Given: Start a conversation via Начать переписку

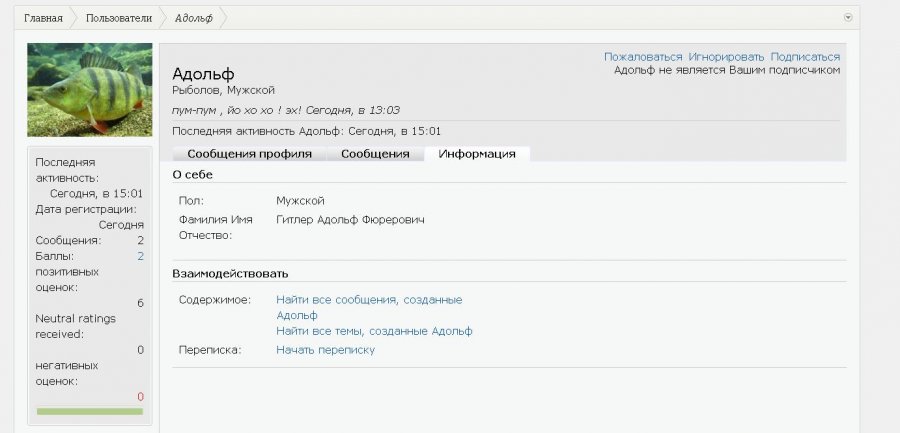Looking at the screenshot, I should [x=325, y=350].
